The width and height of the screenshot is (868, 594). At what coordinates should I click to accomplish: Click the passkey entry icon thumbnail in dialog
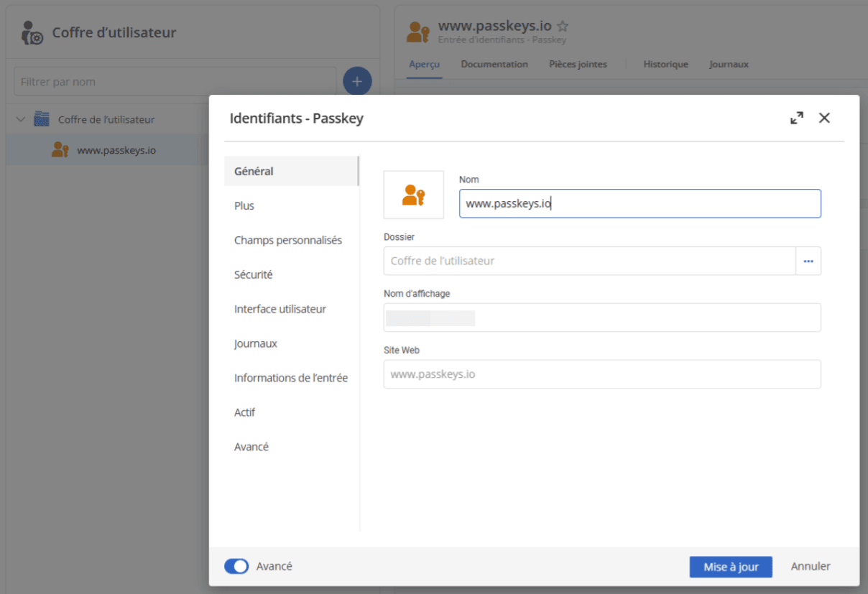pos(413,195)
